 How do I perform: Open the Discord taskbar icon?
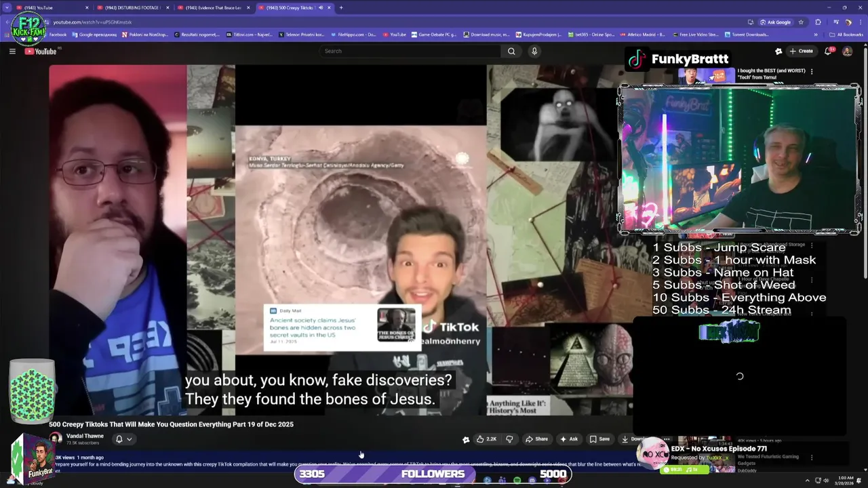coord(532,481)
